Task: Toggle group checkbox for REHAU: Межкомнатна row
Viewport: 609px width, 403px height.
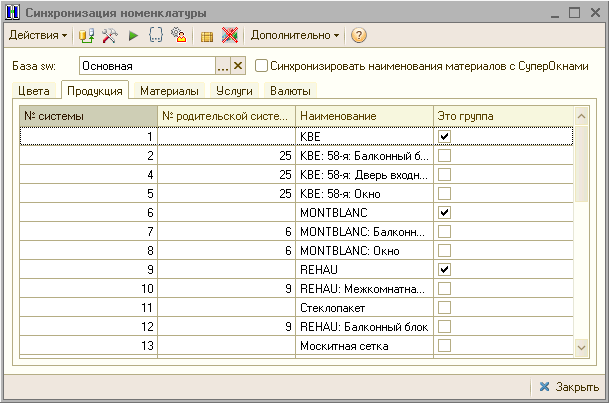Action: 444,289
